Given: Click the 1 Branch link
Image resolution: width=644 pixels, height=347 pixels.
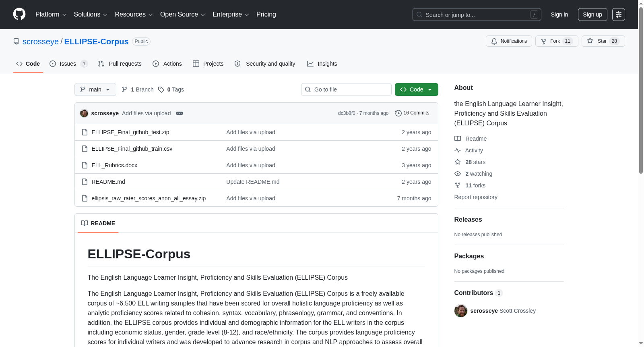Looking at the screenshot, I should click(138, 89).
